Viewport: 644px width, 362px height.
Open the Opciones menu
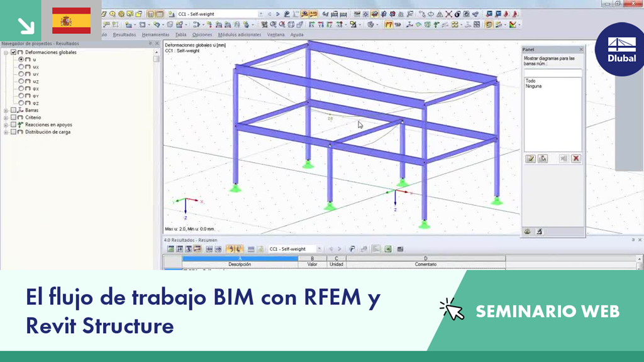[202, 35]
